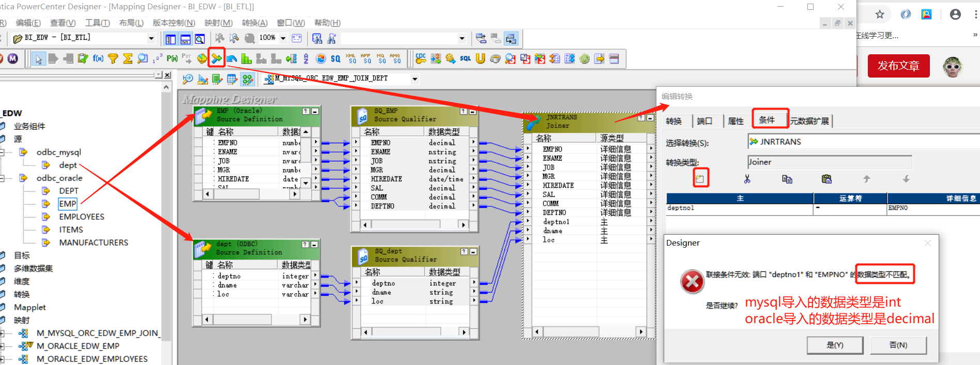
Task: Toggle the green grid icon in workspace toolbar
Action: 248,79
